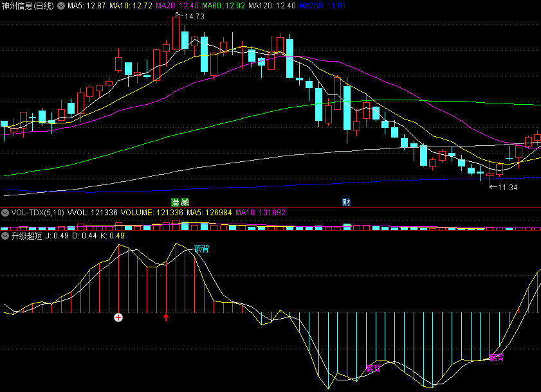Click the green 减 marker icon

tap(185, 202)
